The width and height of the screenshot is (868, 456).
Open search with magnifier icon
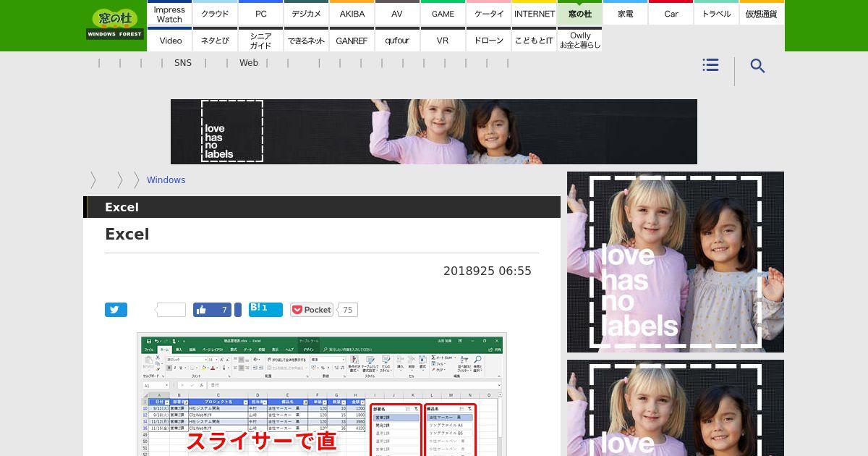coord(757,66)
